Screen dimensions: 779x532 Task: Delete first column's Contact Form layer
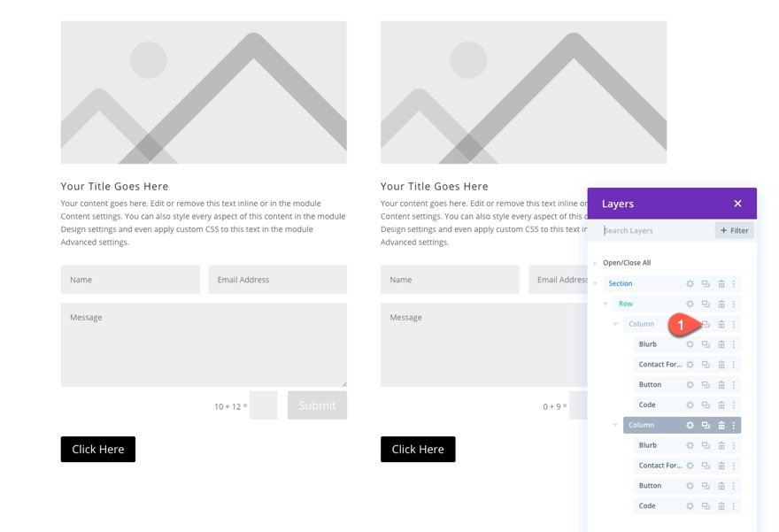(x=721, y=365)
